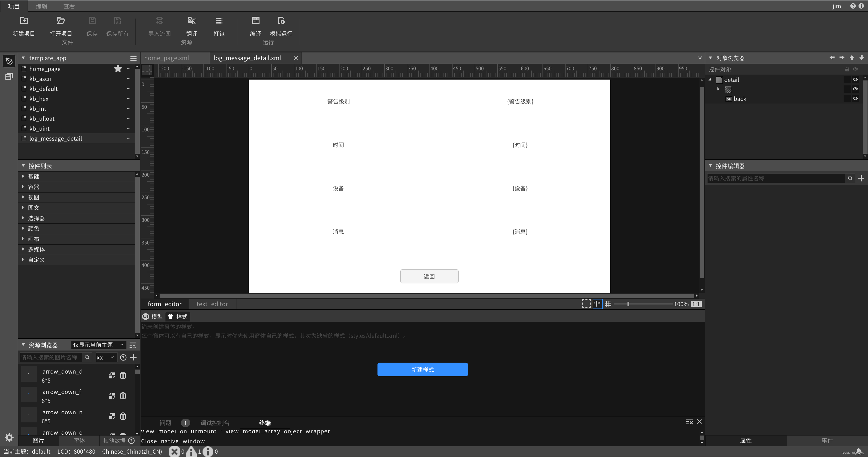
Task: Switch to 模型 tab
Action: tap(153, 317)
